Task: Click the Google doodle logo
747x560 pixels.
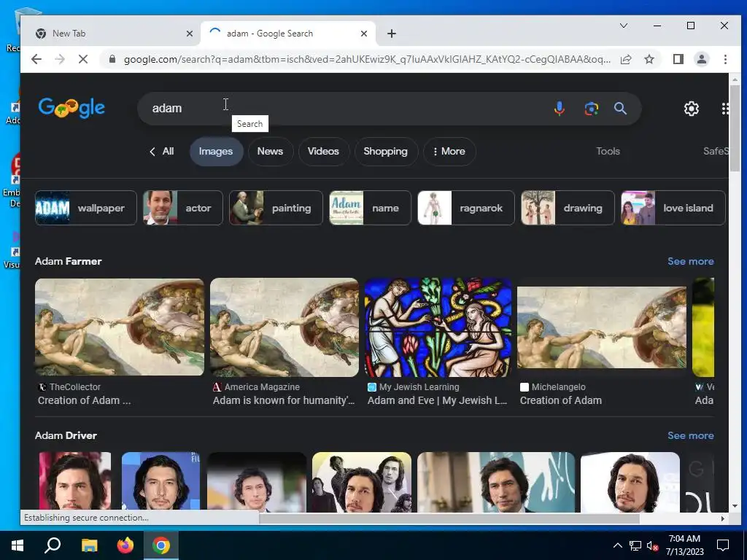Action: [71, 108]
